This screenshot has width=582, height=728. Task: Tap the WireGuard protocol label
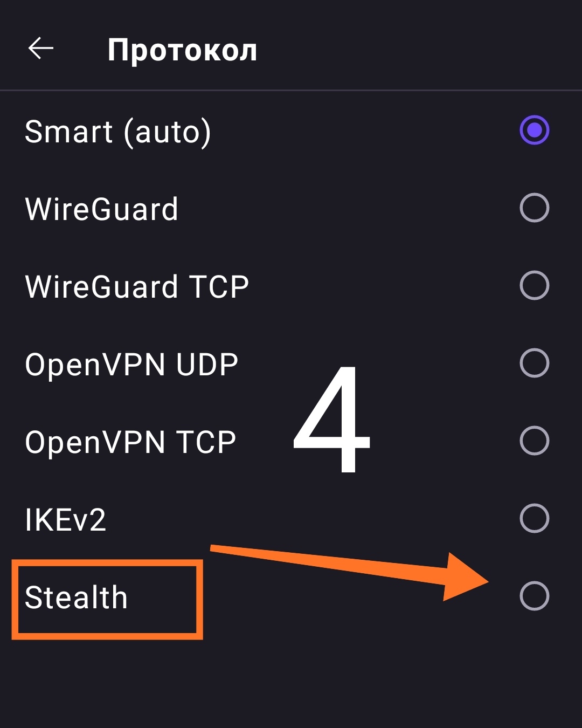101,209
